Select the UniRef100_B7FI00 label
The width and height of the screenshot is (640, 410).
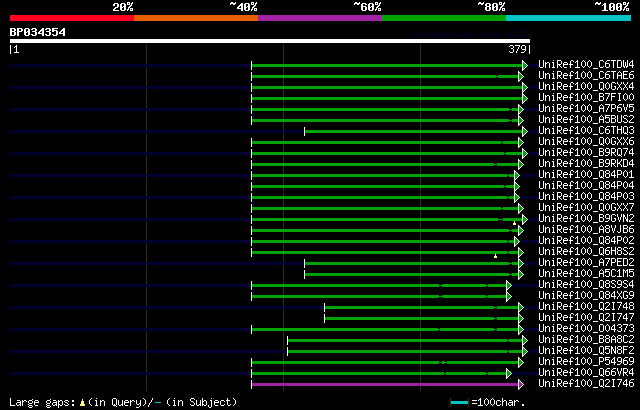(x=586, y=98)
